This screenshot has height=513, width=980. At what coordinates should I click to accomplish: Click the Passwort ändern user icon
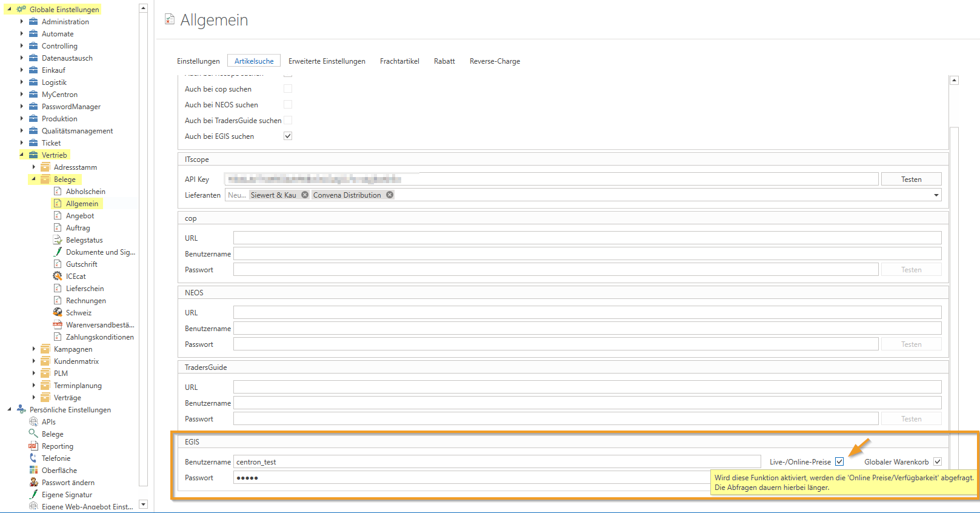click(x=33, y=483)
